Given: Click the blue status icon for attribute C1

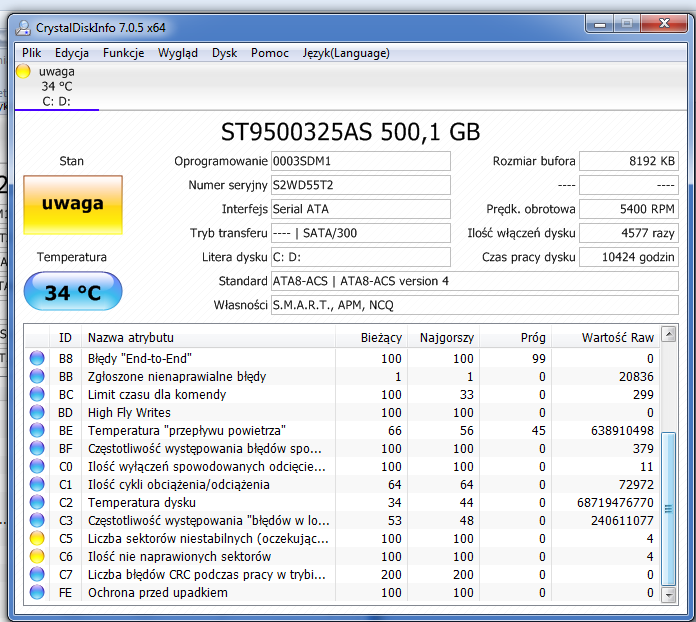Looking at the screenshot, I should [x=37, y=484].
